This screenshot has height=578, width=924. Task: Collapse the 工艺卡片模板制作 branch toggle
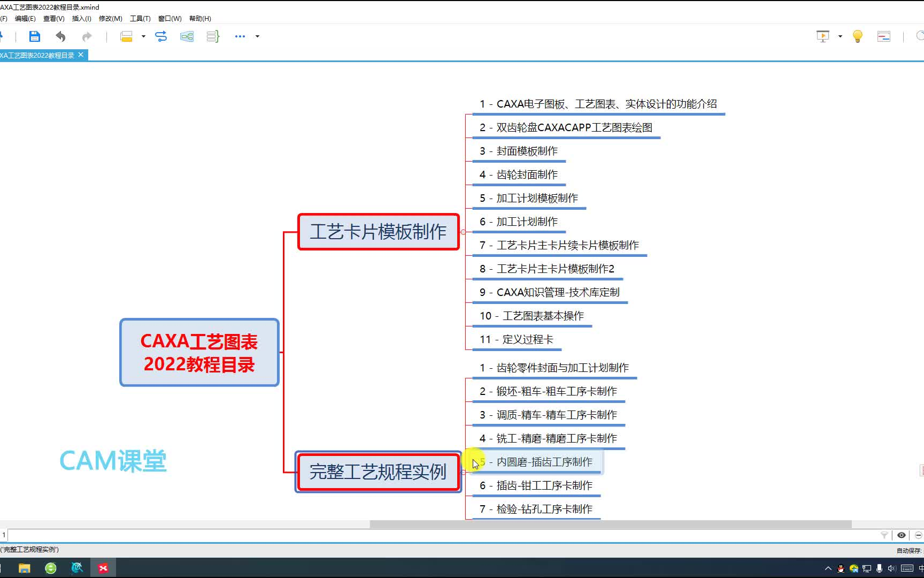click(x=463, y=232)
